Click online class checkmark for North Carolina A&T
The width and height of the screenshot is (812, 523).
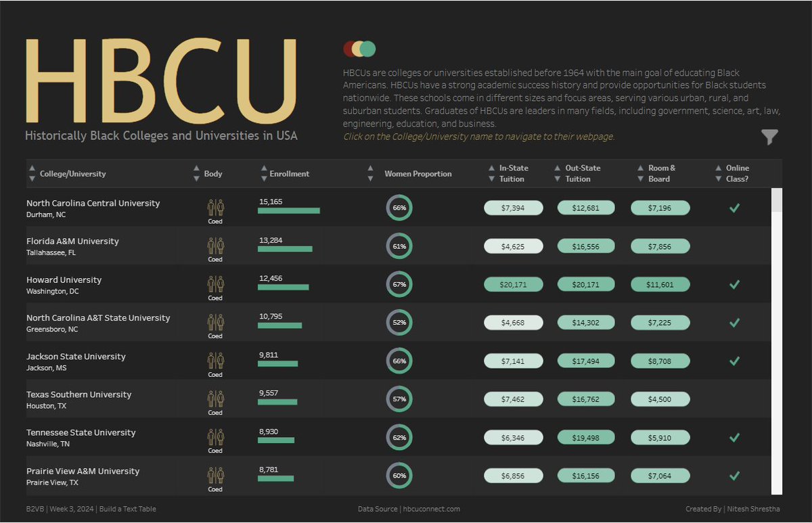734,323
